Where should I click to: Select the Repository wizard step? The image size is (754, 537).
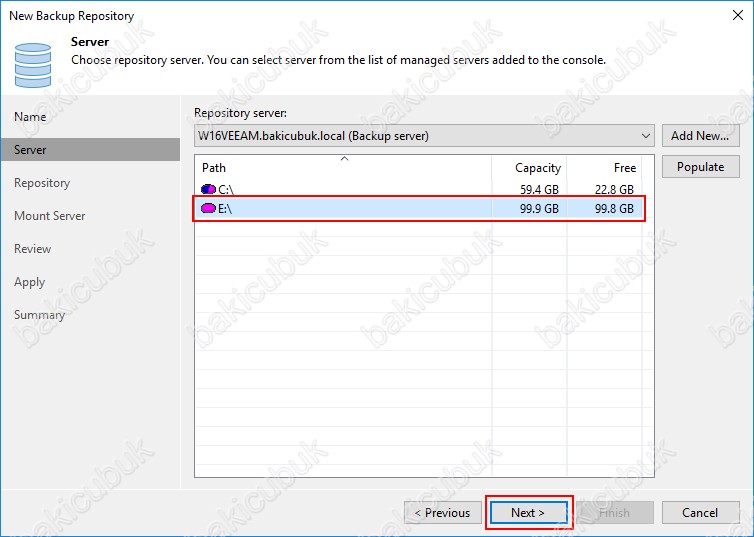tap(42, 183)
